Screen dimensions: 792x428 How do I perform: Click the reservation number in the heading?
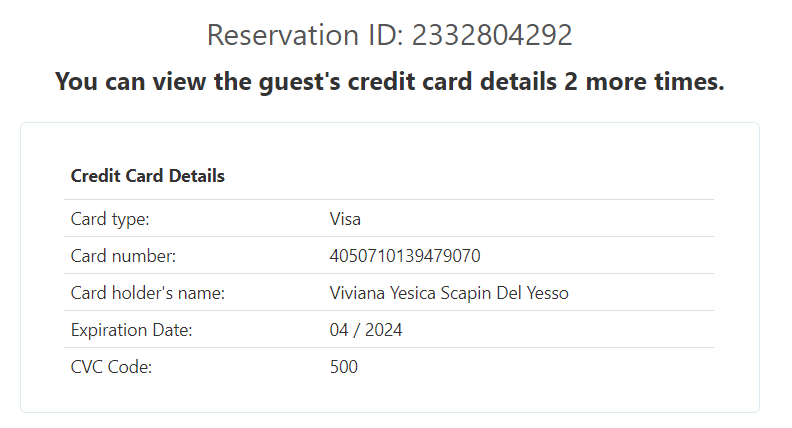coord(492,35)
